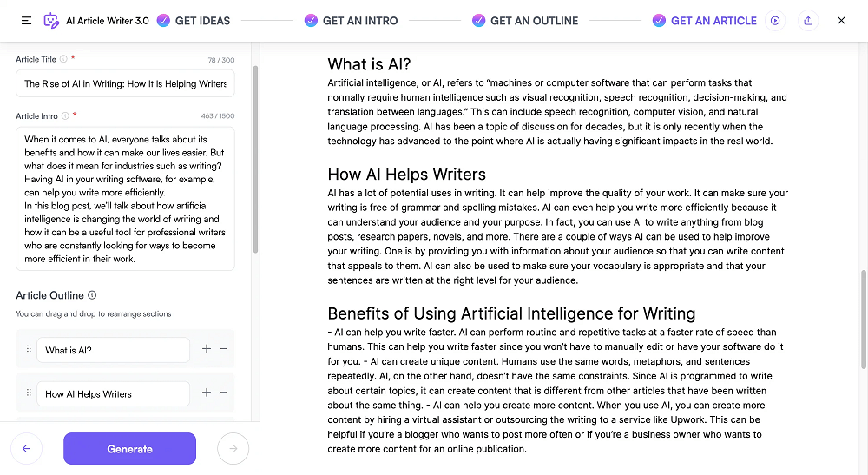Image resolution: width=868 pixels, height=475 pixels.
Task: Click the AI Article Writer robot logo
Action: (51, 21)
